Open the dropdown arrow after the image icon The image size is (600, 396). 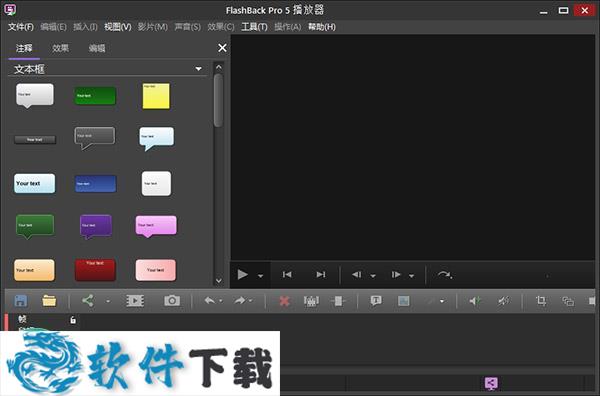pos(442,301)
